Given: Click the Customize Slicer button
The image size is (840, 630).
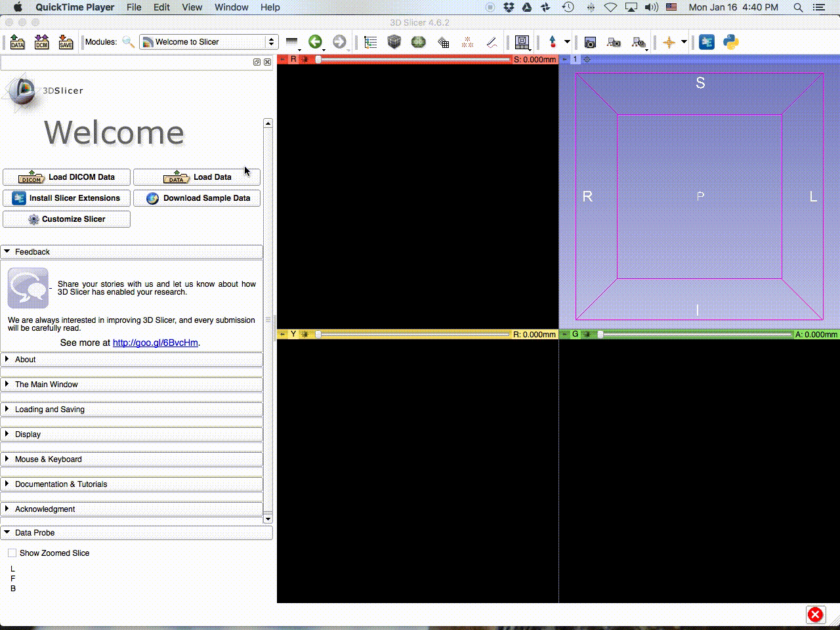Looking at the screenshot, I should [66, 219].
